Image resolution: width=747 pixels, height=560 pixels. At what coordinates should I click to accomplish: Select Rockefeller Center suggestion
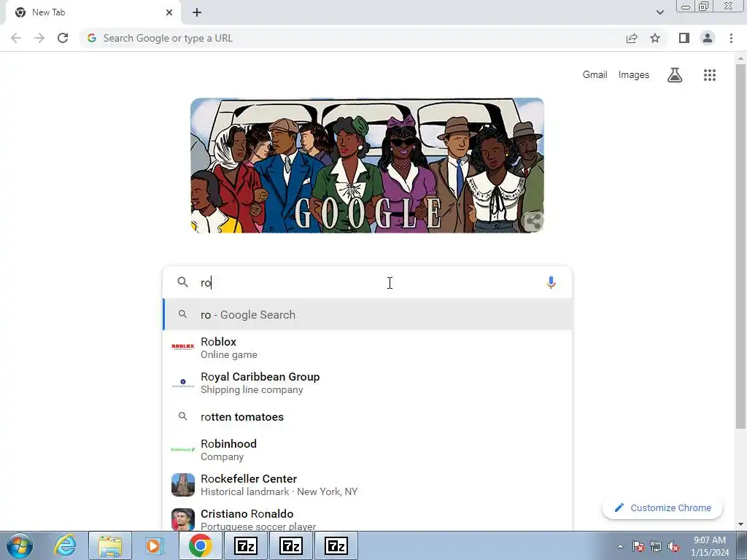[367, 485]
